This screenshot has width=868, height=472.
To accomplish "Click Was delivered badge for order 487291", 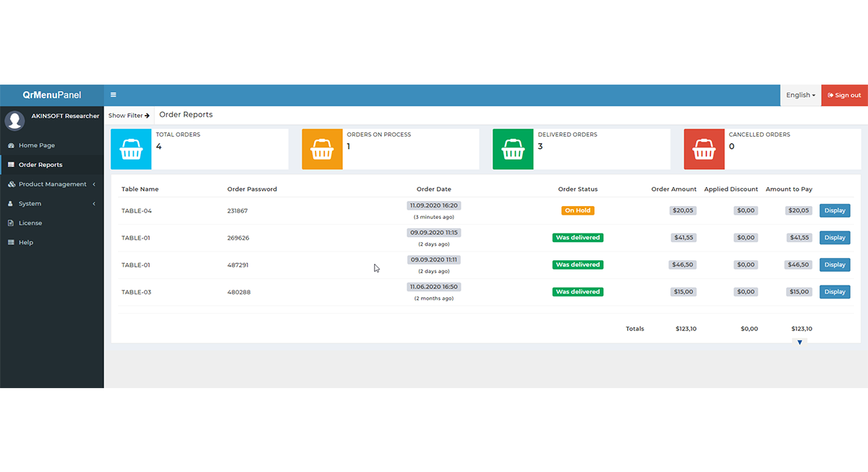I will (578, 265).
